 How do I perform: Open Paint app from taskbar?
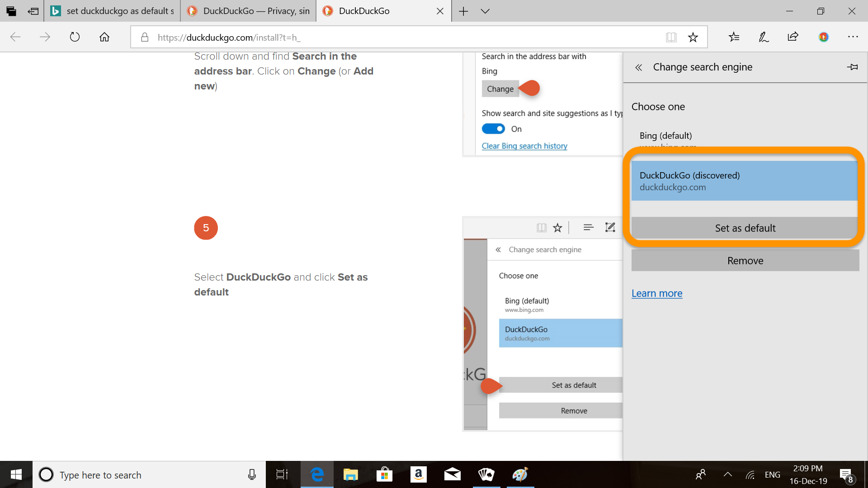[520, 474]
